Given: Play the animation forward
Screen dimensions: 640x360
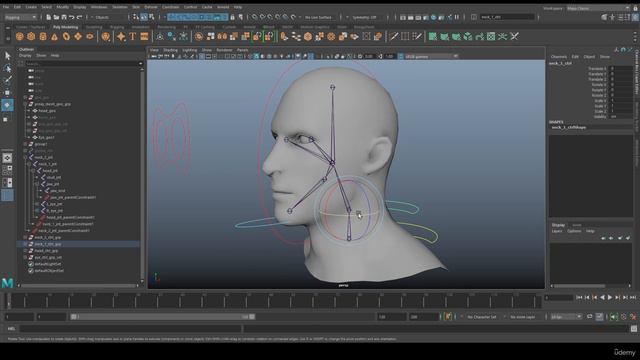Looking at the screenshot, I should pyautogui.click(x=610, y=298).
